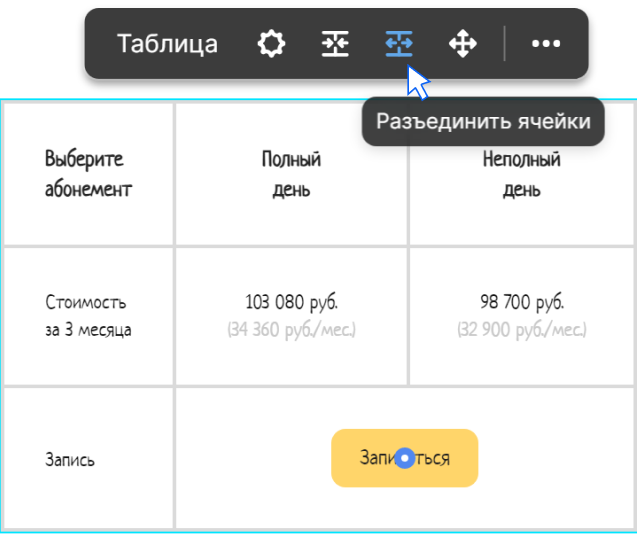Select the 98 700 руб. price text
The width and height of the screenshot is (637, 534).
522,302
